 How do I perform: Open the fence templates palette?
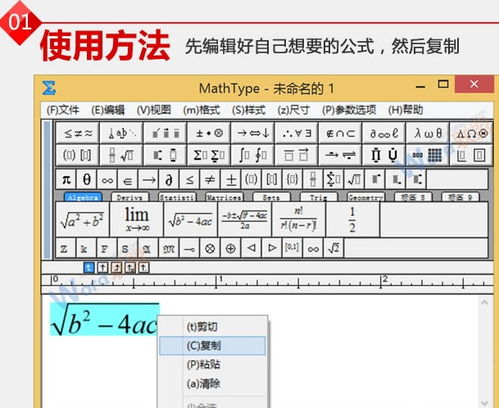[x=77, y=155]
